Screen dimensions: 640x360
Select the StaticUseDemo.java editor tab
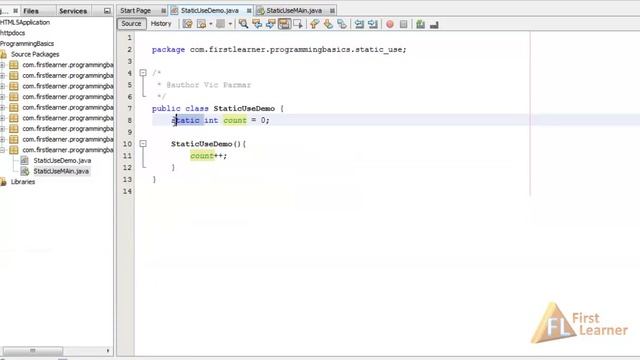(x=209, y=10)
